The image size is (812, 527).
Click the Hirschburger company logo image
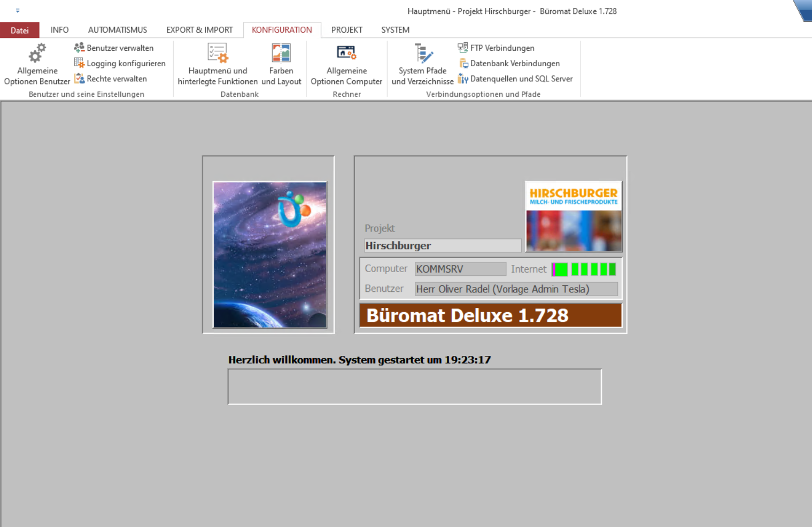pyautogui.click(x=574, y=216)
